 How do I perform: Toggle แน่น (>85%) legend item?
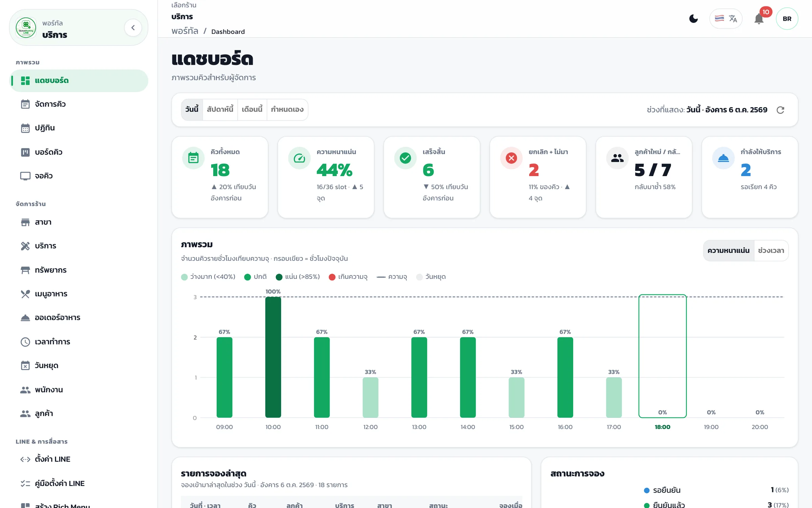point(298,277)
